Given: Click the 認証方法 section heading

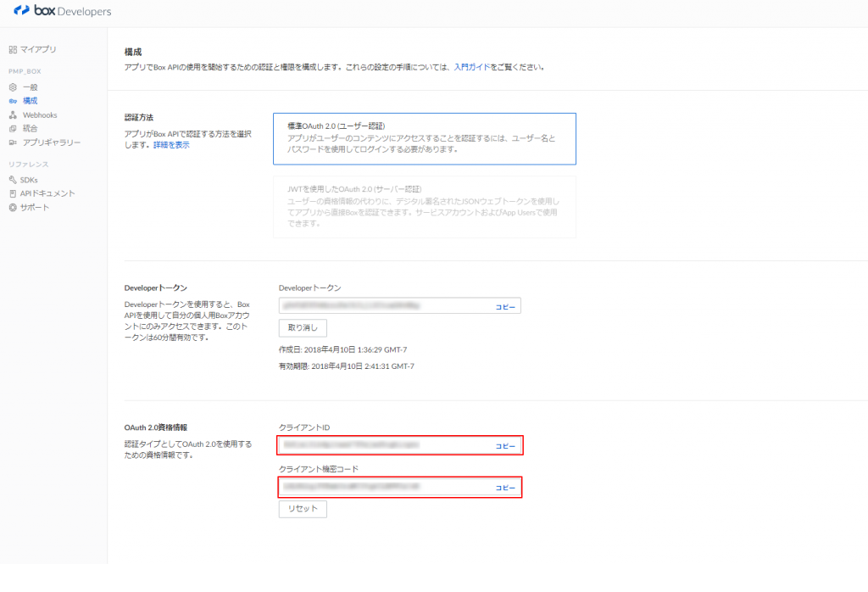Looking at the screenshot, I should click(x=139, y=117).
